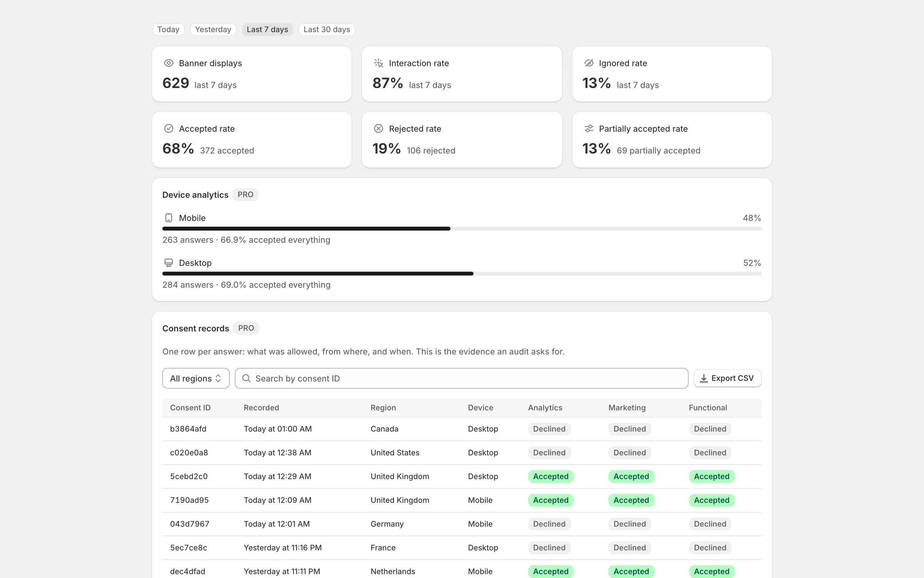Click Functional Accepted badge in 7190ad95 row
Image resolution: width=924 pixels, height=578 pixels.
coord(712,500)
